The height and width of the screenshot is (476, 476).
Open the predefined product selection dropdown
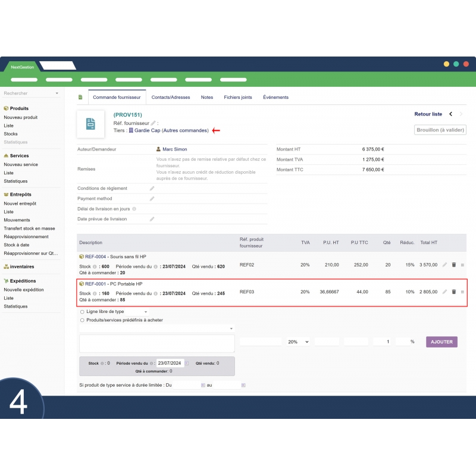point(156,328)
